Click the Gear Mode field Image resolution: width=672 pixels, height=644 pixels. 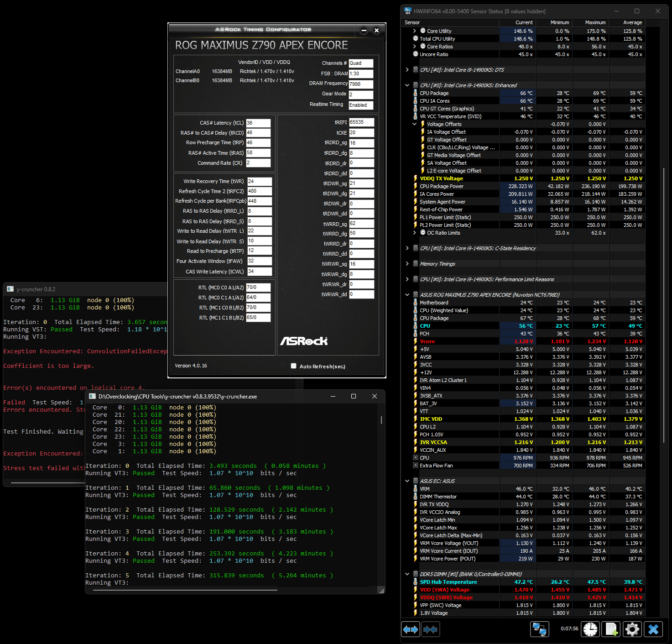[361, 94]
